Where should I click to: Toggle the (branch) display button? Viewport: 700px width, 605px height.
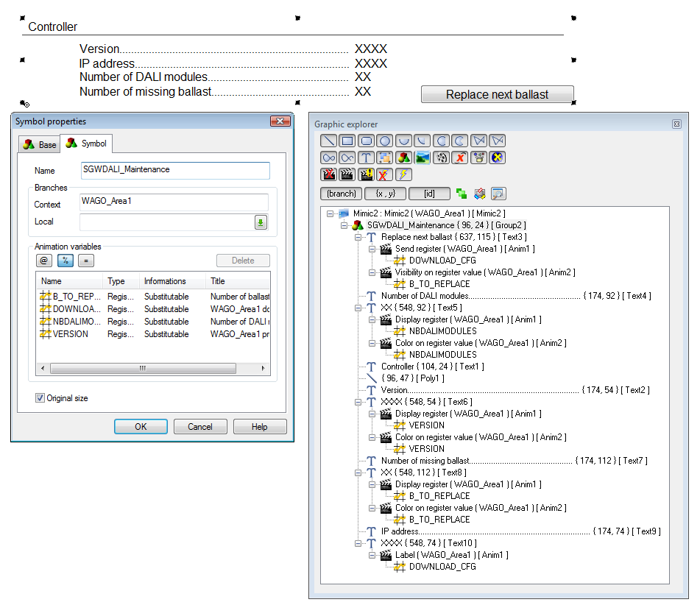click(342, 194)
